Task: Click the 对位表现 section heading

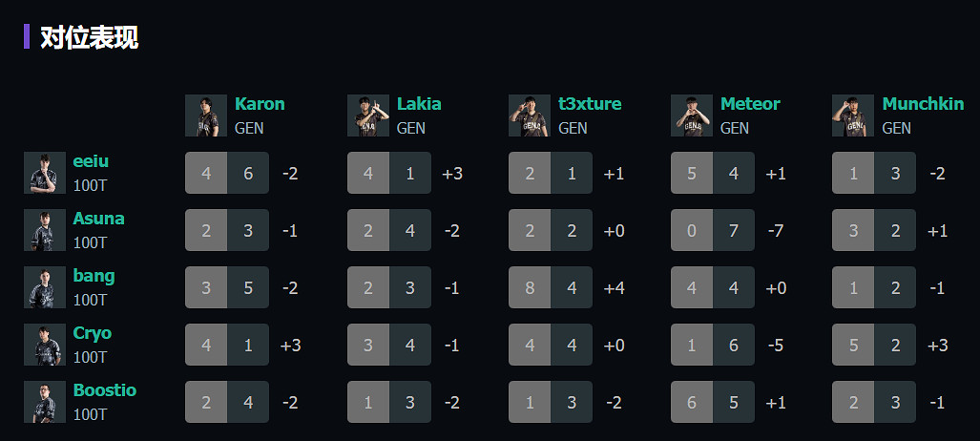Action: pos(89,37)
